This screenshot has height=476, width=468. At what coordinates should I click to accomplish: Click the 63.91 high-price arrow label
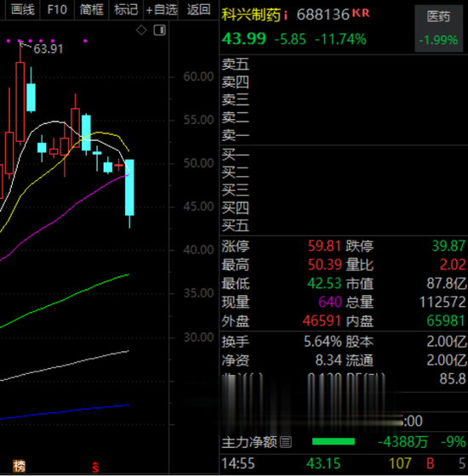(48, 49)
